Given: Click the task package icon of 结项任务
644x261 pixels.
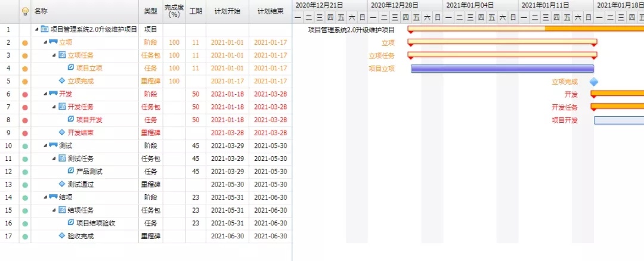Looking at the screenshot, I should 62,210.
